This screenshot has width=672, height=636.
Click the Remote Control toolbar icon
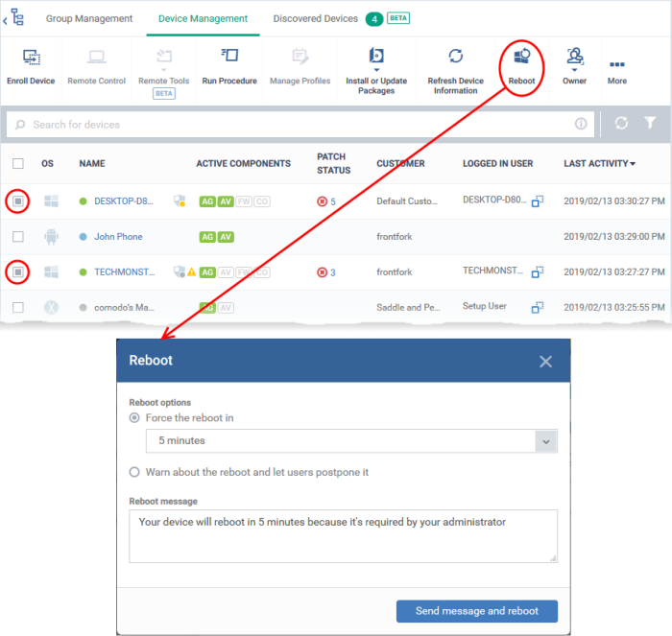click(x=96, y=57)
